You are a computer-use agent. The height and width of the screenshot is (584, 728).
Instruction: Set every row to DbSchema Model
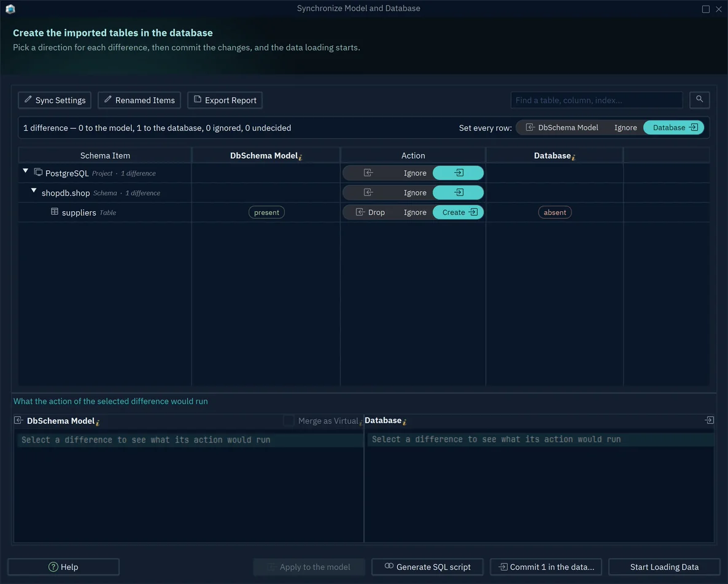(562, 127)
